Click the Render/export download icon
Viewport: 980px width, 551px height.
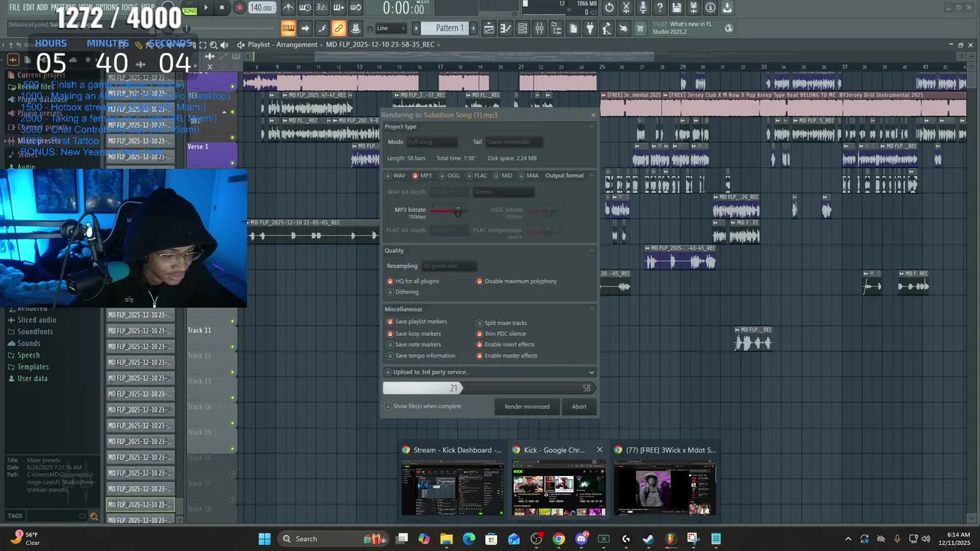click(727, 8)
